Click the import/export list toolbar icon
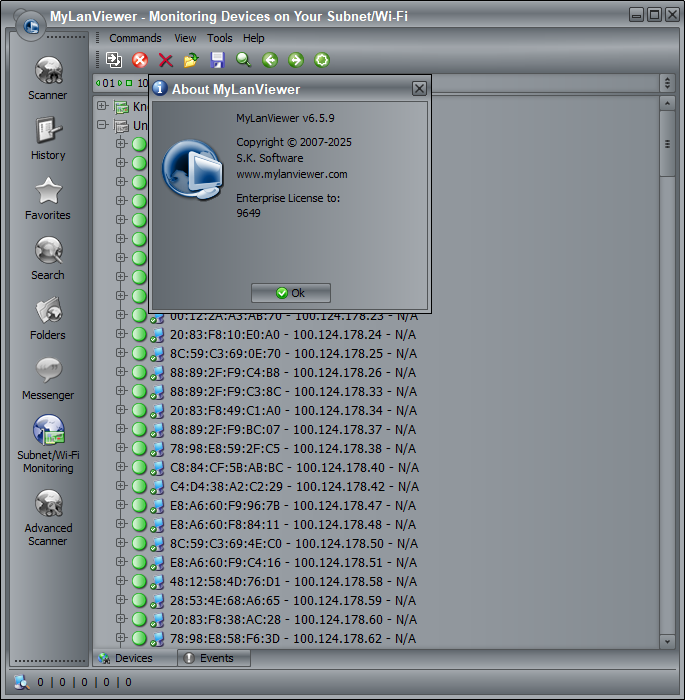This screenshot has width=685, height=700. coord(114,60)
